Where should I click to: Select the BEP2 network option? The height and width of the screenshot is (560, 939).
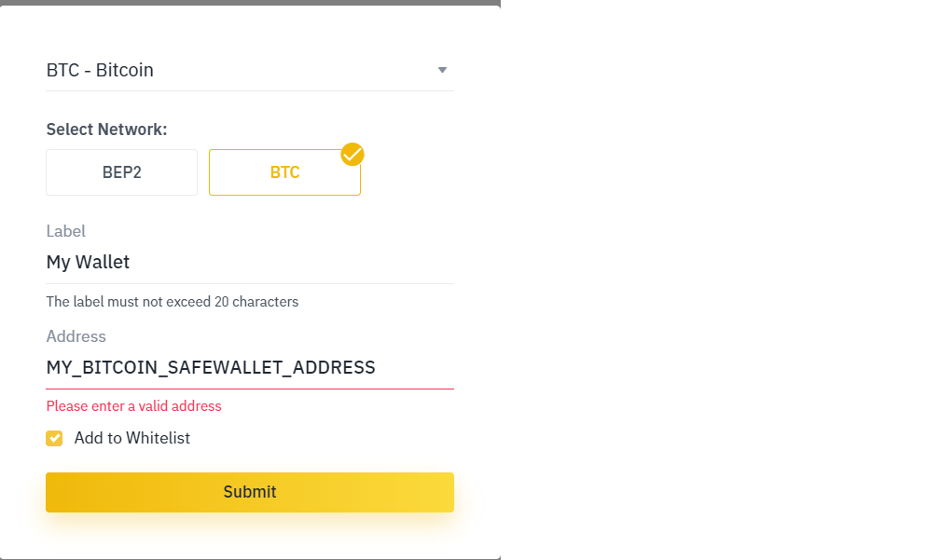pos(121,172)
